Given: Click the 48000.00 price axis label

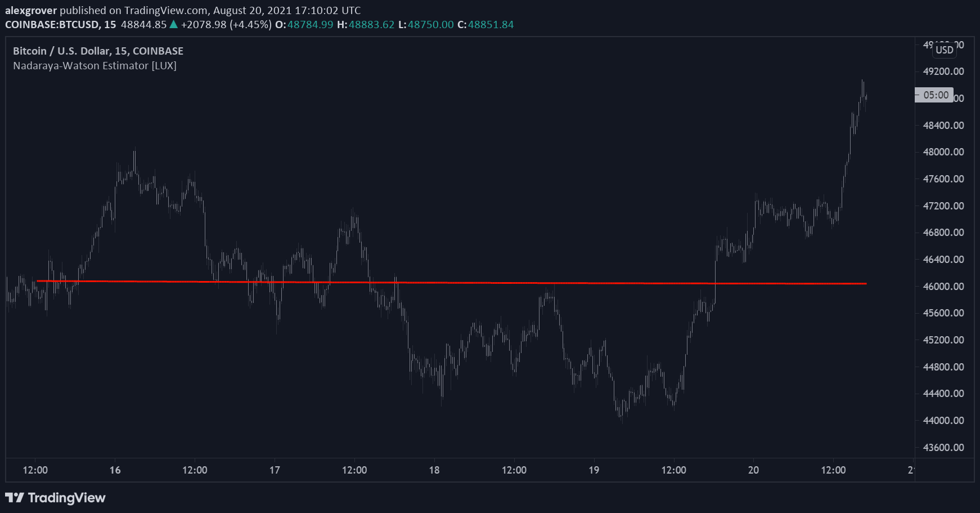Looking at the screenshot, I should 943,152.
